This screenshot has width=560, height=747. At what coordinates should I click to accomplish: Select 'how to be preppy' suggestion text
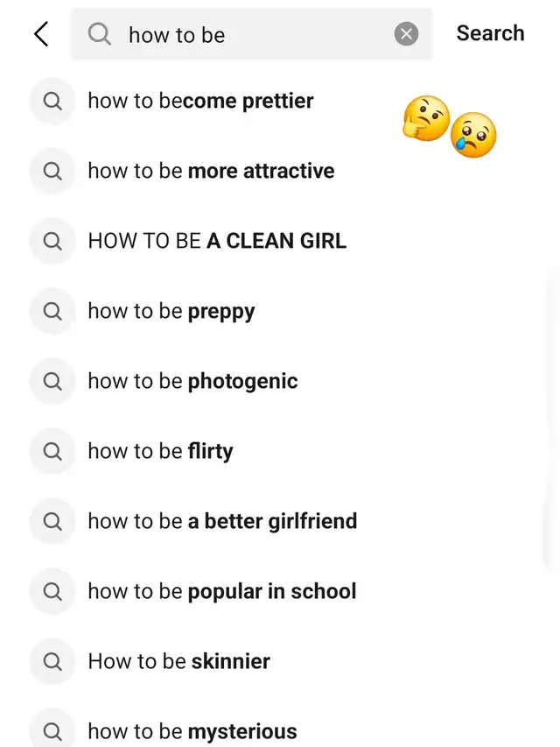point(171,311)
